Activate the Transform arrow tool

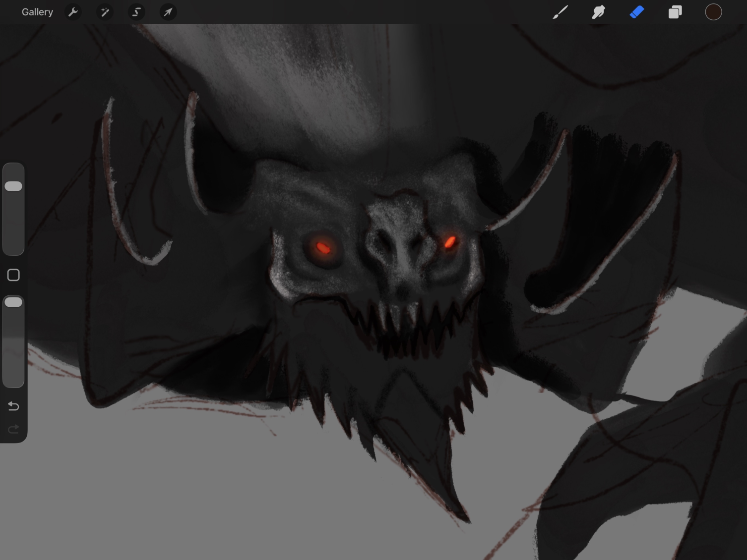tap(168, 12)
